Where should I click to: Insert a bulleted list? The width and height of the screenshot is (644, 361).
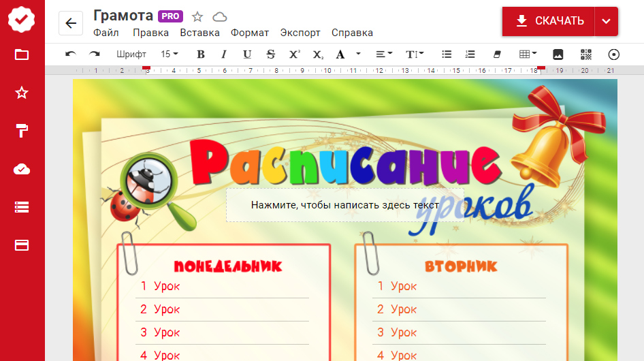coord(447,54)
